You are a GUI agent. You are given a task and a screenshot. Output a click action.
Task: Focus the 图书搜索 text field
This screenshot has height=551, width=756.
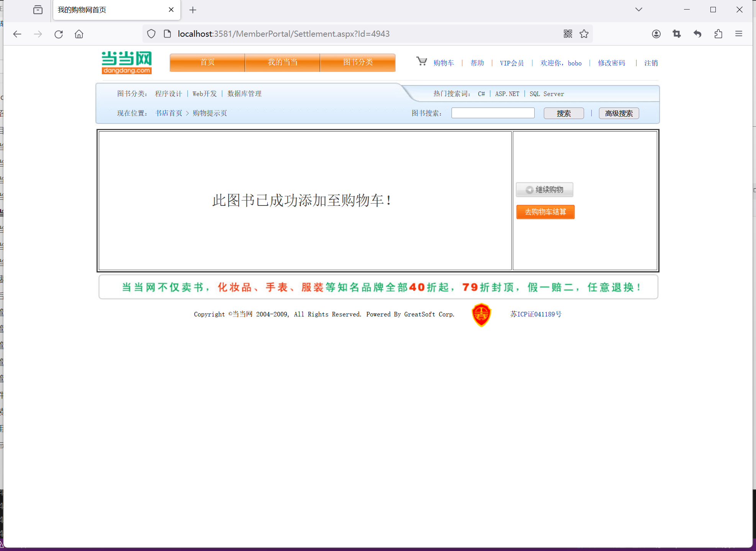493,113
